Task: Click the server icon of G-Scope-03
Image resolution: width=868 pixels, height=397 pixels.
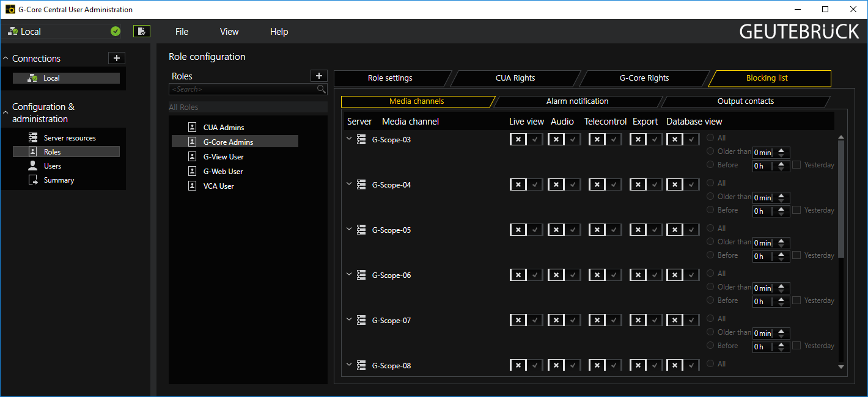Action: pos(361,139)
